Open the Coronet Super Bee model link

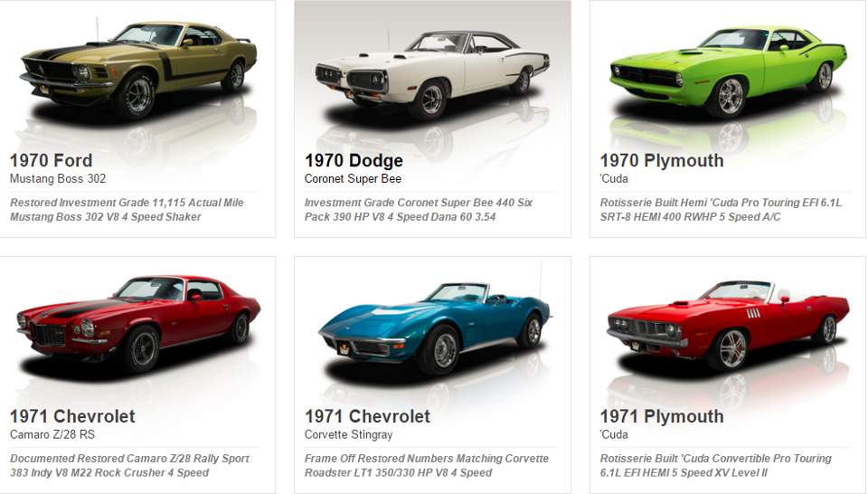pyautogui.click(x=353, y=179)
